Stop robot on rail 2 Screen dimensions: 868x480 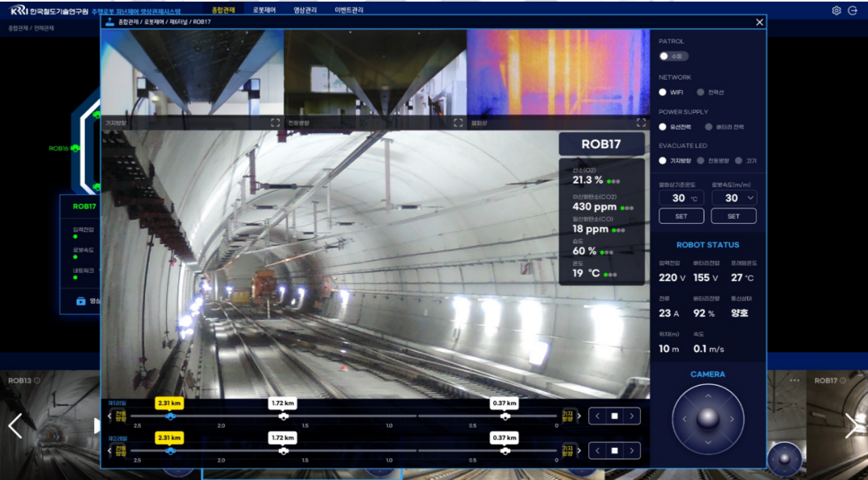pyautogui.click(x=614, y=451)
